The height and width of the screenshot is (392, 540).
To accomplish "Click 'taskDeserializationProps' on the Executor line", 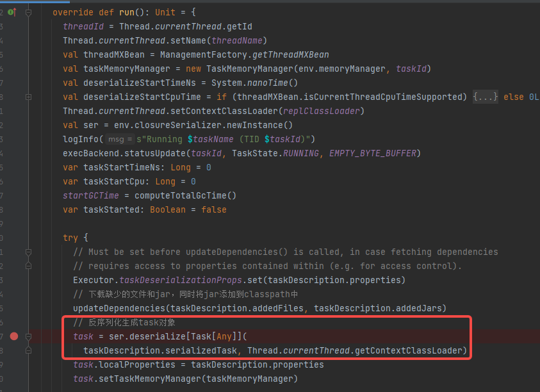I will tap(181, 280).
